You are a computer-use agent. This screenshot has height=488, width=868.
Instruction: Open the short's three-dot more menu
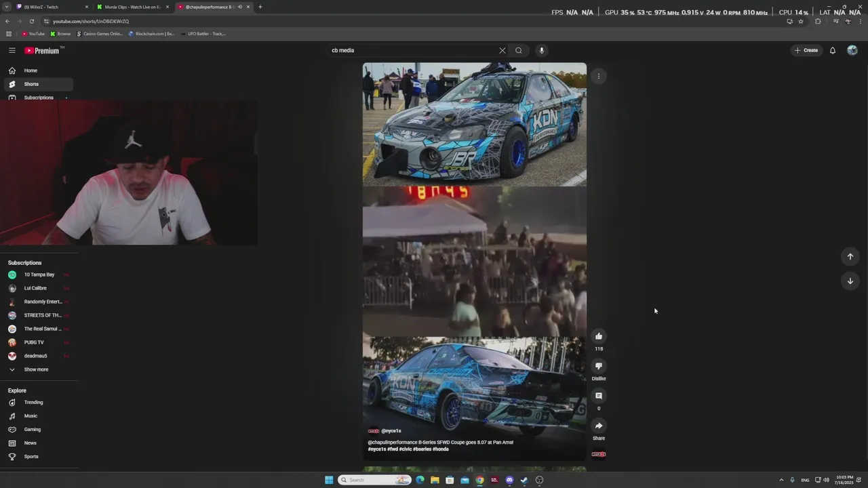(x=599, y=77)
